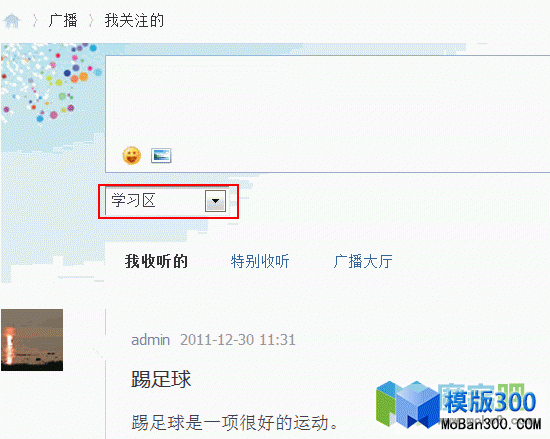Click the blue cube logo watermark
Viewport: 550px width, 439px height.
(407, 404)
